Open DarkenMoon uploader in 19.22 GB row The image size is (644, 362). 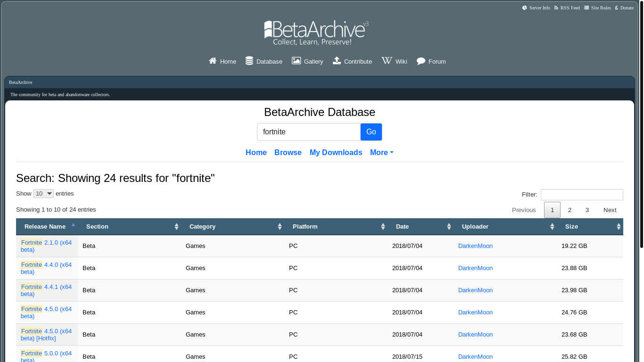pyautogui.click(x=475, y=246)
